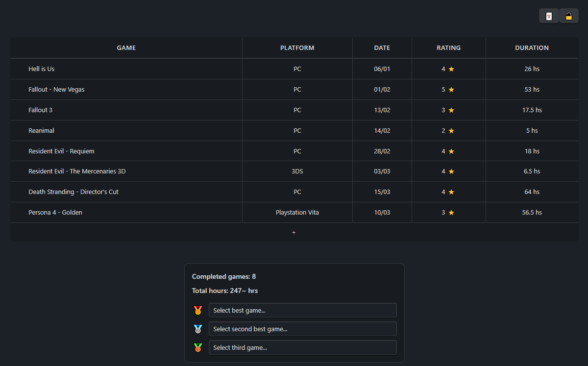Click the DATE column header
This screenshot has height=366, width=588.
(382, 48)
